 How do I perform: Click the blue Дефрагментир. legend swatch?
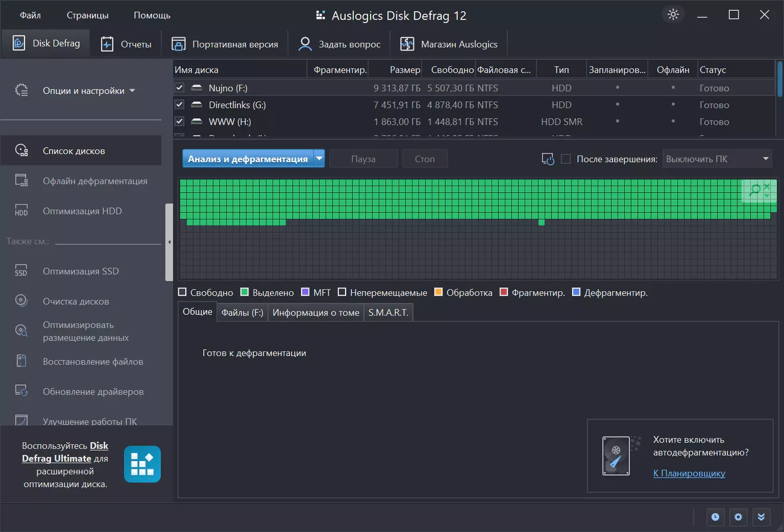click(x=576, y=292)
